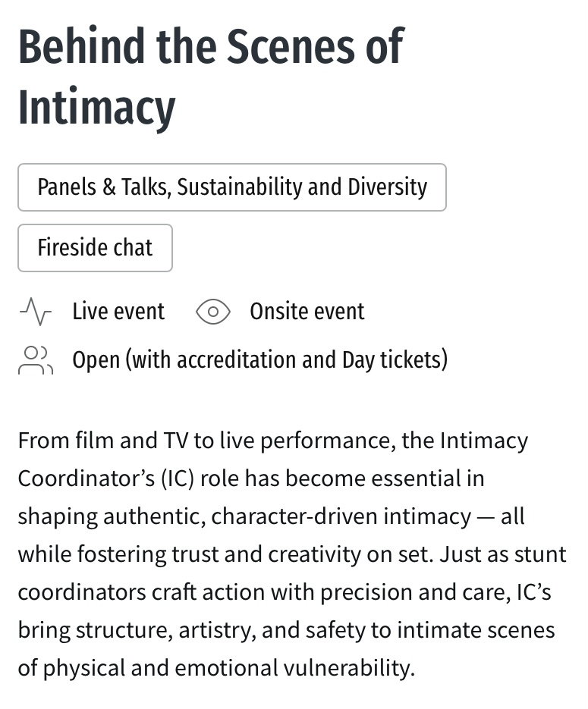Click "character-driven intimacy" in the paragraph
This screenshot has width=588, height=709.
coord(341,516)
